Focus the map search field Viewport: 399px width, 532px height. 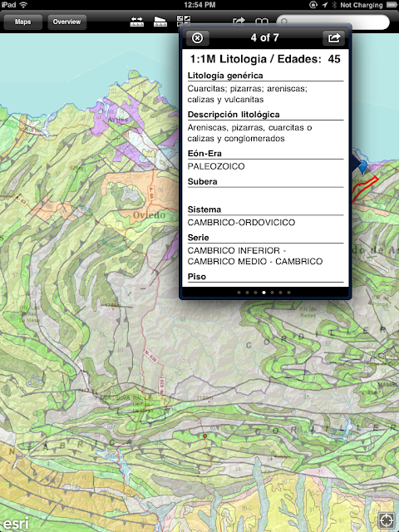(x=332, y=22)
